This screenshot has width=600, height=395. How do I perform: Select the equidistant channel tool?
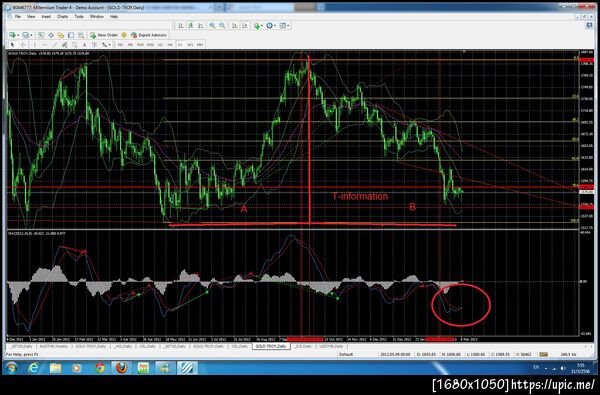pos(64,45)
